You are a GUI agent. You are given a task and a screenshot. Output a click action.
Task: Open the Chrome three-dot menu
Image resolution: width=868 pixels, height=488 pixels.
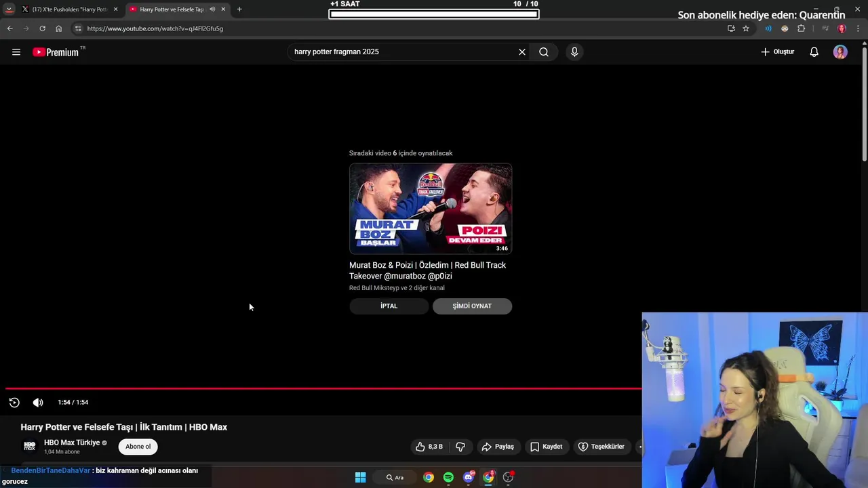(x=859, y=28)
